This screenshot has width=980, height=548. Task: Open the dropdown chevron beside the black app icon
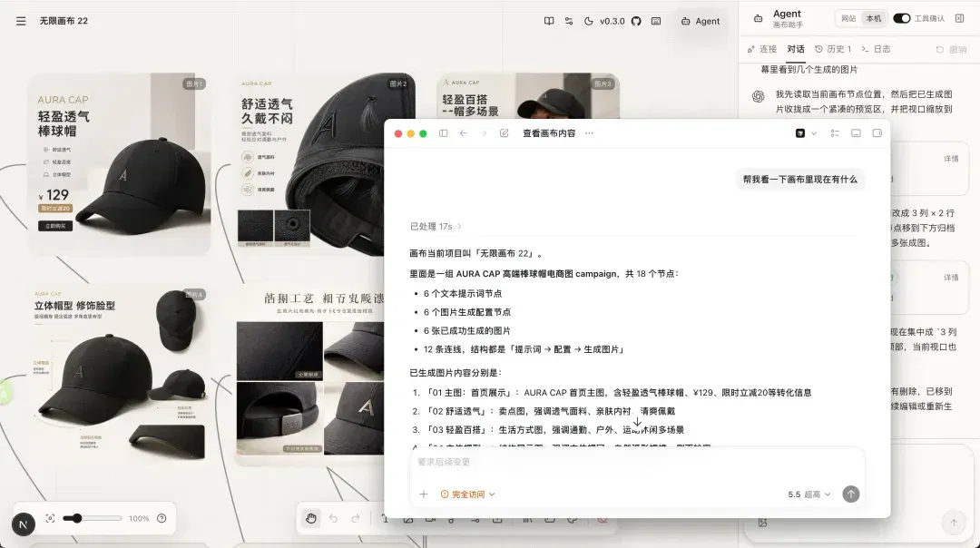pos(814,133)
